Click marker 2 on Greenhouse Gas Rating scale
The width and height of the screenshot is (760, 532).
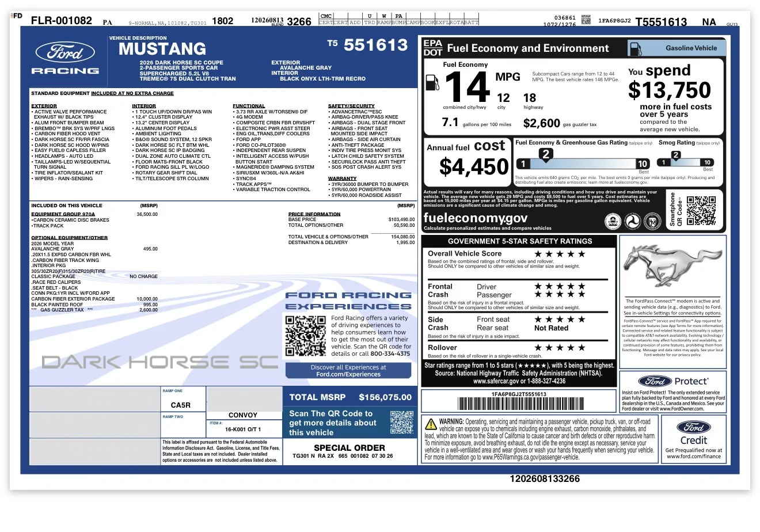546,154
